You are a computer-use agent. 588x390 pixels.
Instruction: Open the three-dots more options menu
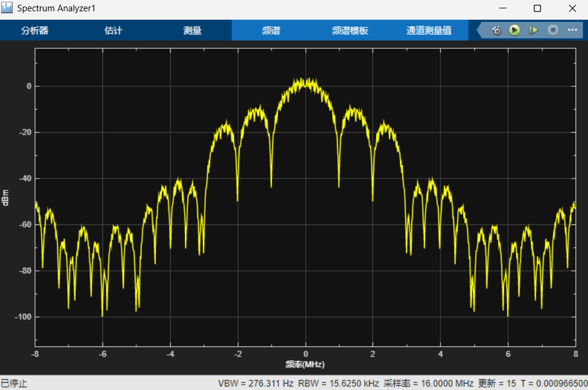(573, 30)
